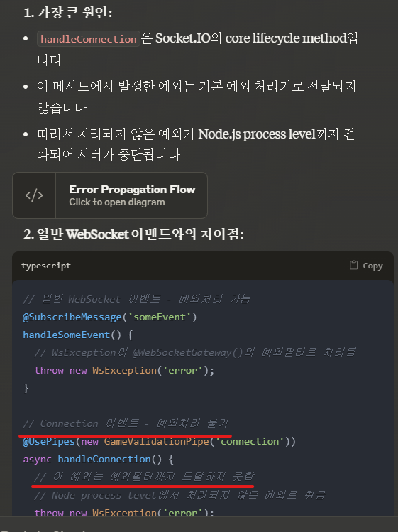Image resolution: width=398 pixels, height=532 pixels.
Task: Click the heading '1. 가장 큰 원인:'
Action: 68,13
